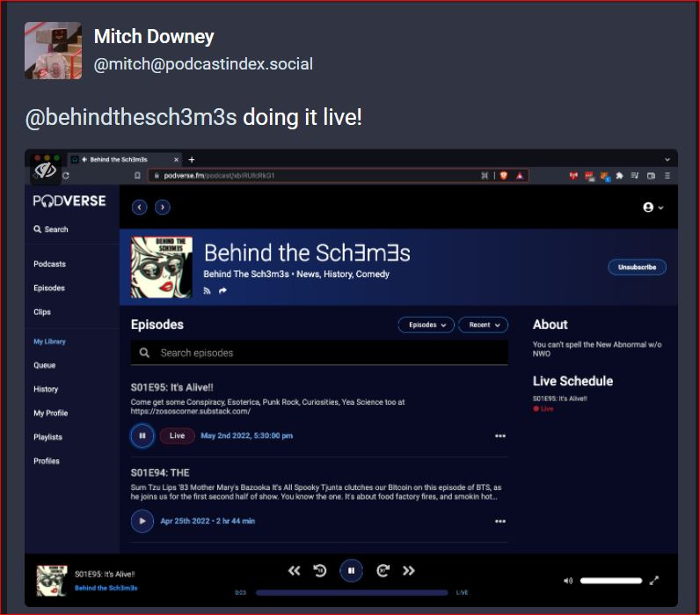This screenshot has height=615, width=700.
Task: Skip to the next track in the player
Action: coord(409,570)
